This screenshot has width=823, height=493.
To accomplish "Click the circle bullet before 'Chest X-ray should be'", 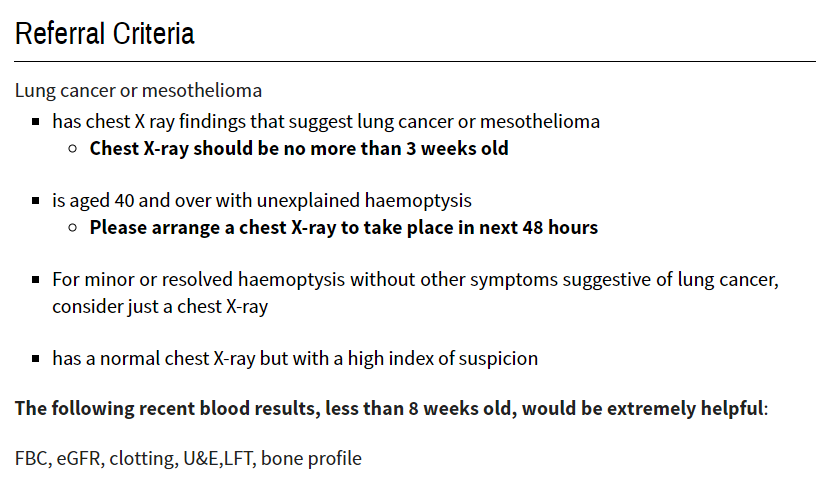I will [73, 149].
